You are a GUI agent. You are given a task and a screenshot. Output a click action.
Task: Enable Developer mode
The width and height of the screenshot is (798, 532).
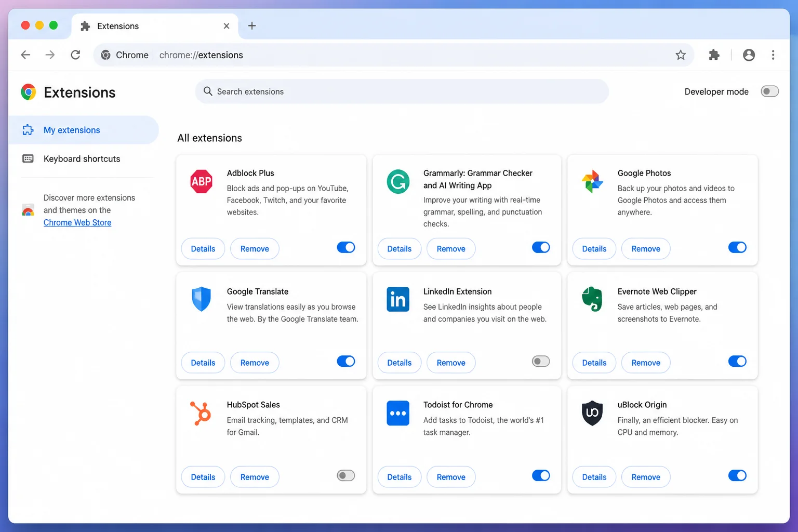tap(770, 91)
